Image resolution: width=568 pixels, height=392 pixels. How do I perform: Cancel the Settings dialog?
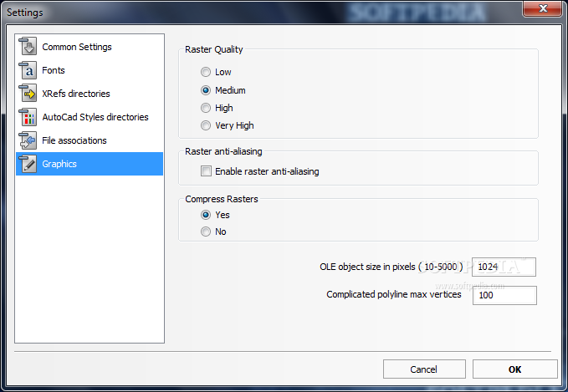pyautogui.click(x=424, y=369)
